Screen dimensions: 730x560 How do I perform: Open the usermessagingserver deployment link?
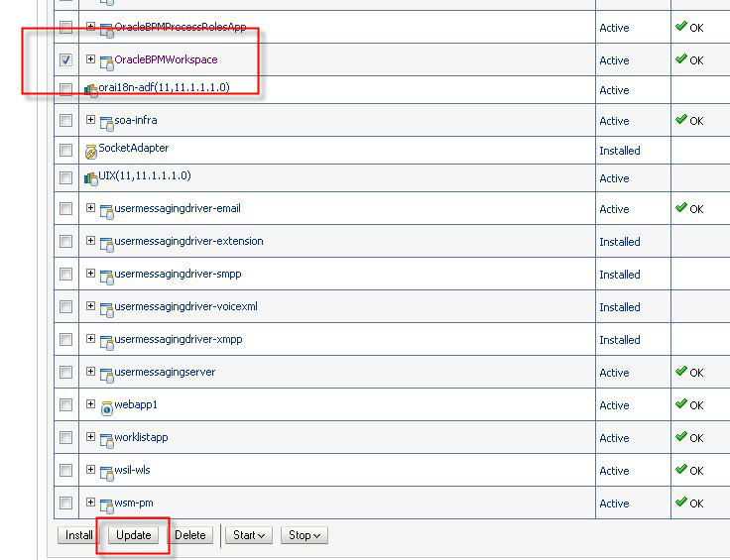[165, 372]
